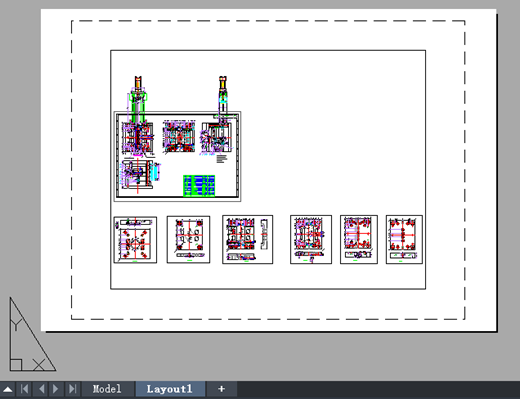Select the Layout1 tab
Screen dimensions: 520x399
pos(170,389)
